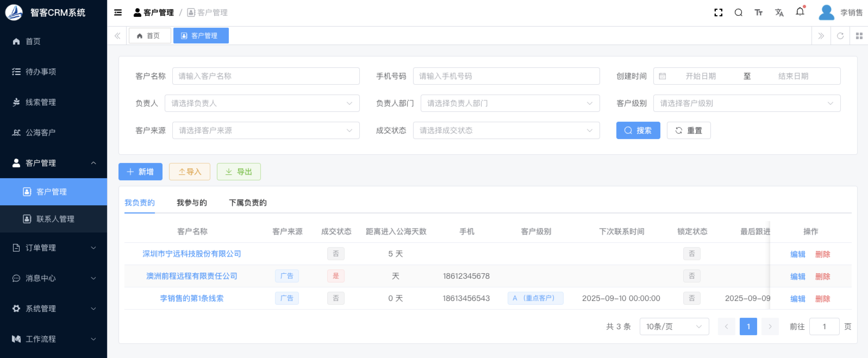This screenshot has height=358, width=868.
Task: Open the search icon in top bar
Action: (738, 12)
